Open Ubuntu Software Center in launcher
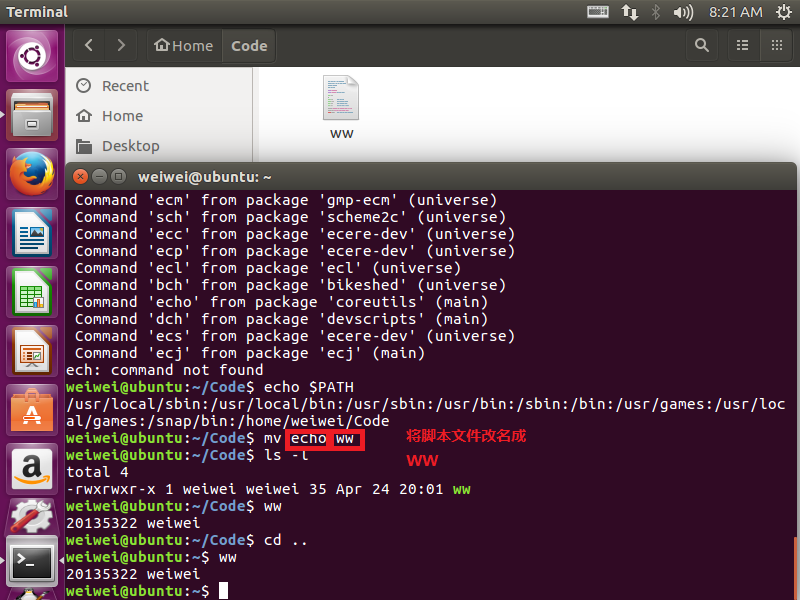800x600 pixels. 32,410
